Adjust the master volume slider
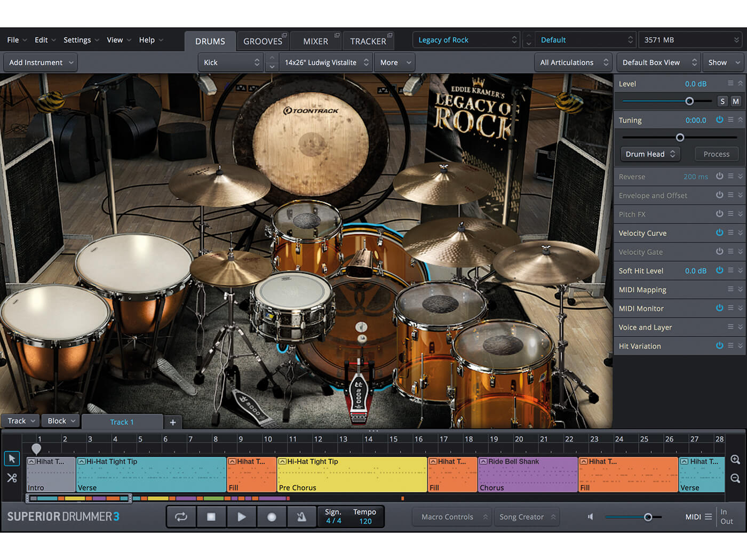Screen dimensions: 747x560 [x=648, y=517]
